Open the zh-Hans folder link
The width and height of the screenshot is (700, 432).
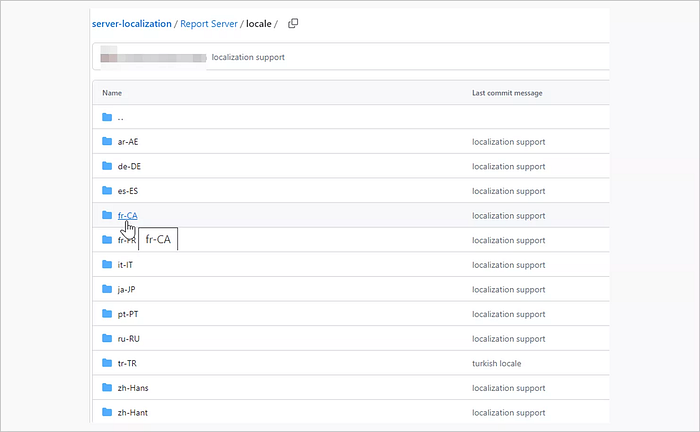133,388
